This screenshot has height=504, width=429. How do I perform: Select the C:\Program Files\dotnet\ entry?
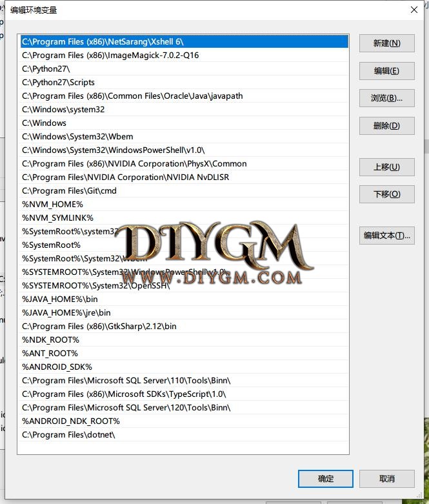click(185, 435)
